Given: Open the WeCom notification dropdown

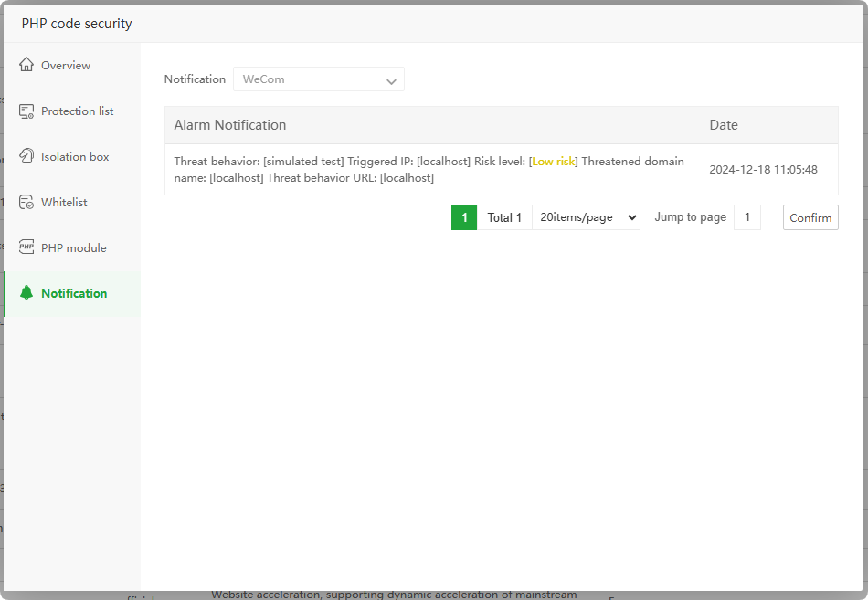Looking at the screenshot, I should pos(318,79).
